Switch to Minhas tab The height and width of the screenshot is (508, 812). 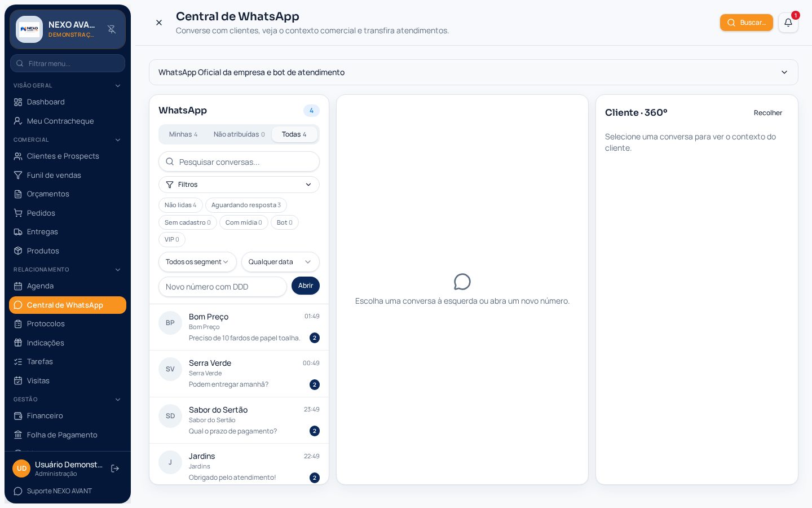click(183, 134)
